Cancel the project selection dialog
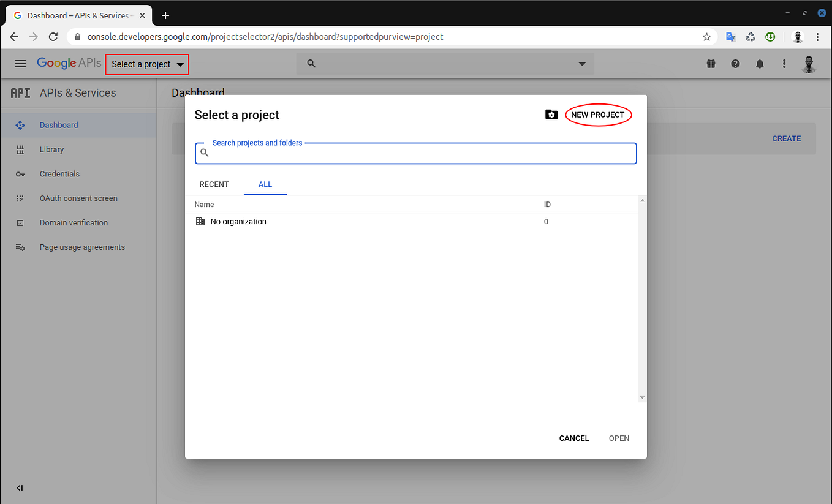Screen dimensions: 832x504 click(x=573, y=438)
